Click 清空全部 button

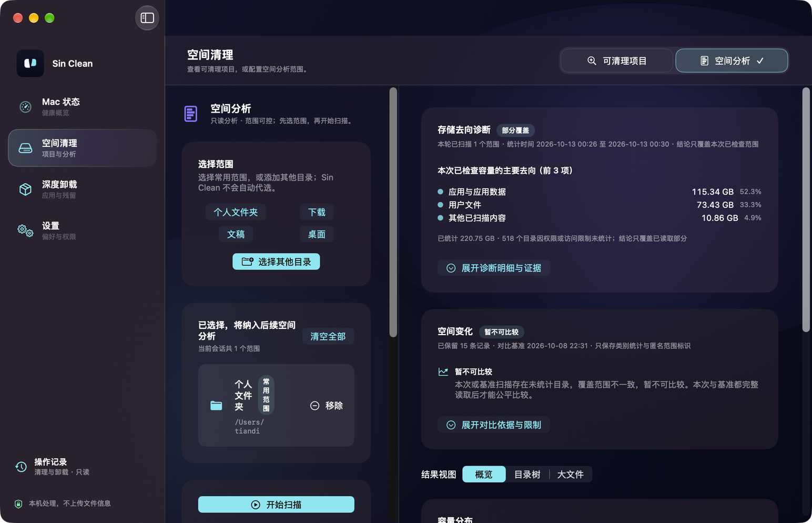tap(328, 336)
